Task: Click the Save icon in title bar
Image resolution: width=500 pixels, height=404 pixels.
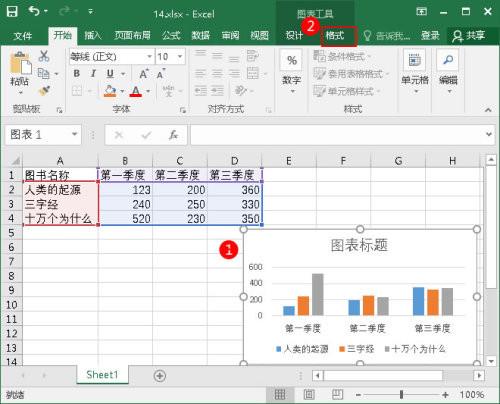Action: point(12,12)
